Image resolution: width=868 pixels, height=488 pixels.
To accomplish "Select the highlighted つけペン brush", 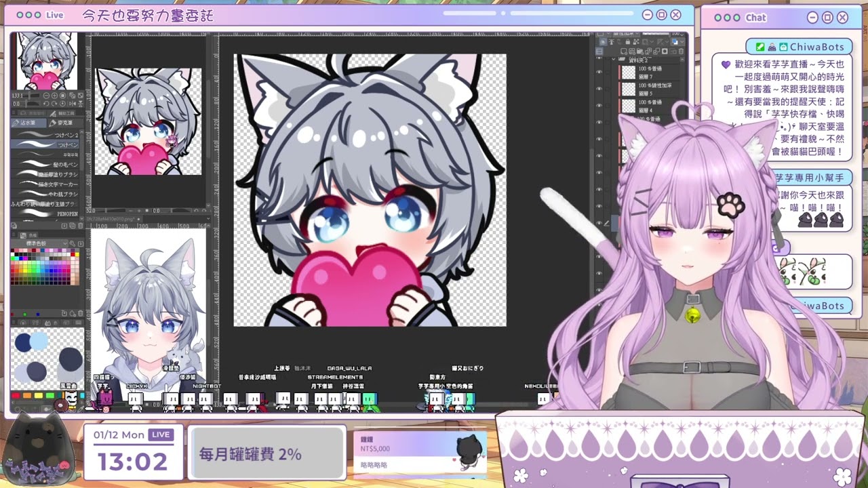I will tap(45, 145).
